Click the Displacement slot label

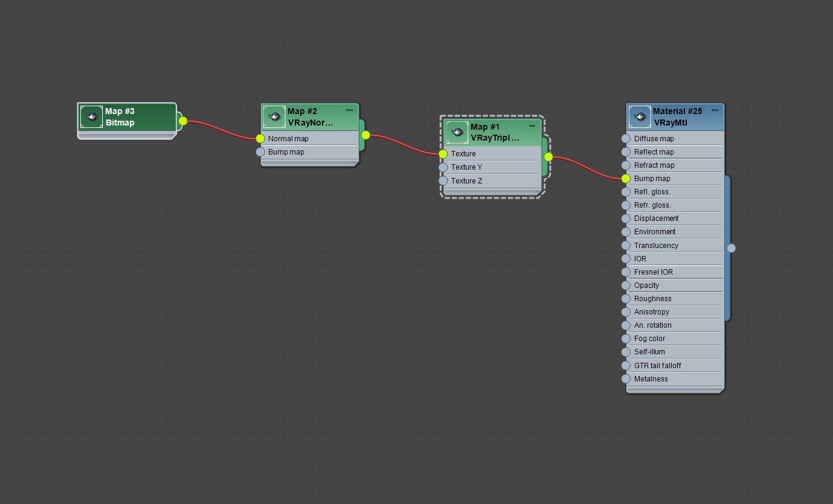656,219
